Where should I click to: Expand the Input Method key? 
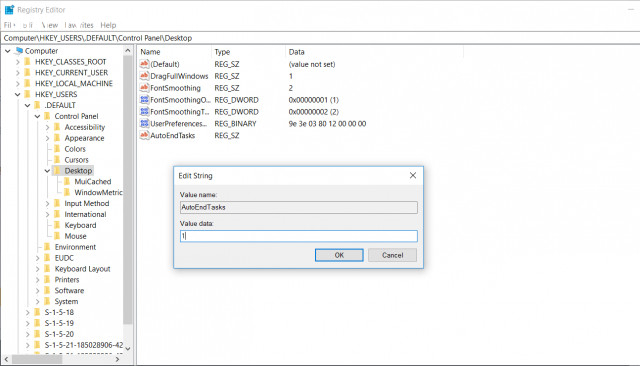point(47,203)
